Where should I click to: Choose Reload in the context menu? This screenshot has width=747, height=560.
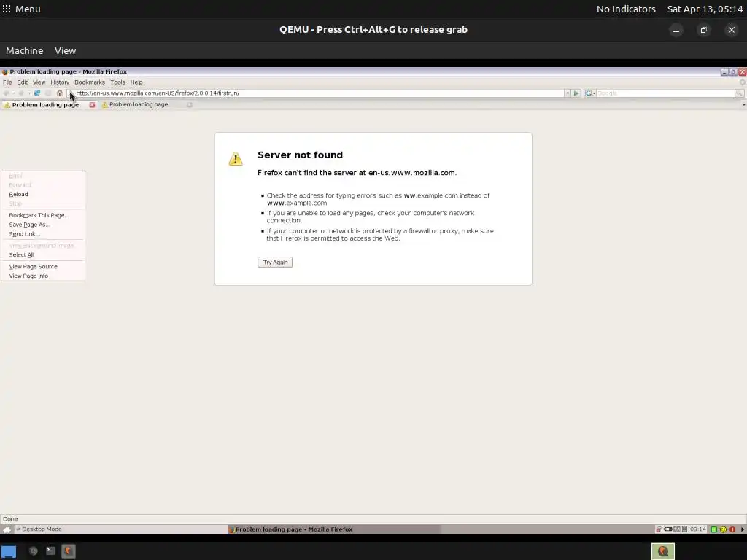point(43,194)
